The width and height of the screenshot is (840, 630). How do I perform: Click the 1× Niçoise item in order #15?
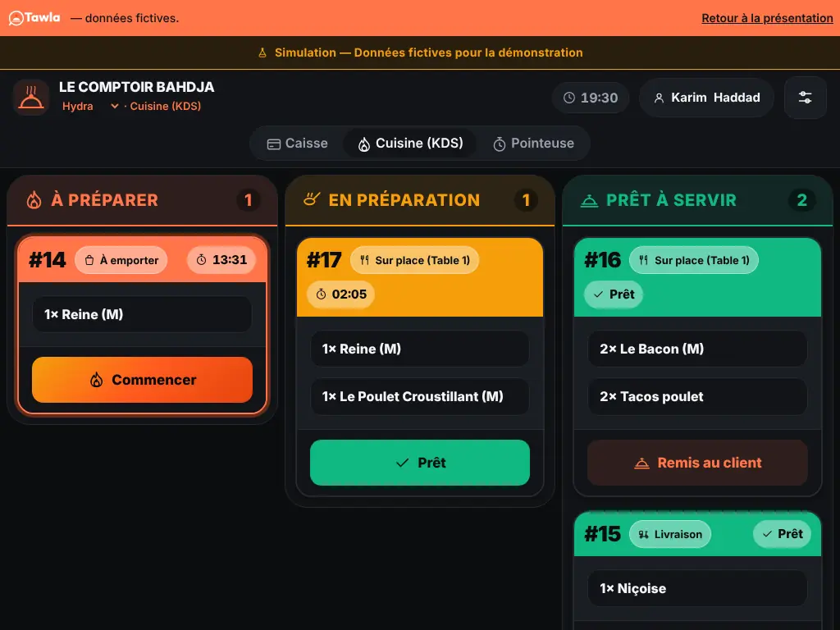click(697, 588)
